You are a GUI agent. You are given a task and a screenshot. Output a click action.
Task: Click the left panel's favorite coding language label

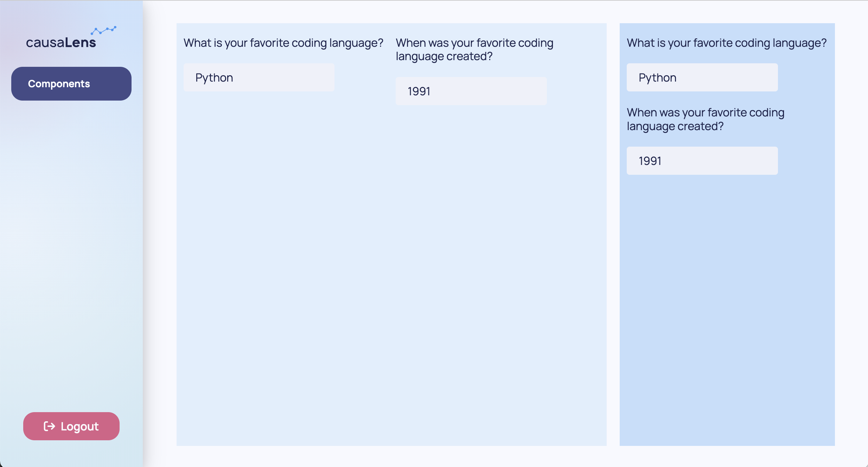point(283,43)
